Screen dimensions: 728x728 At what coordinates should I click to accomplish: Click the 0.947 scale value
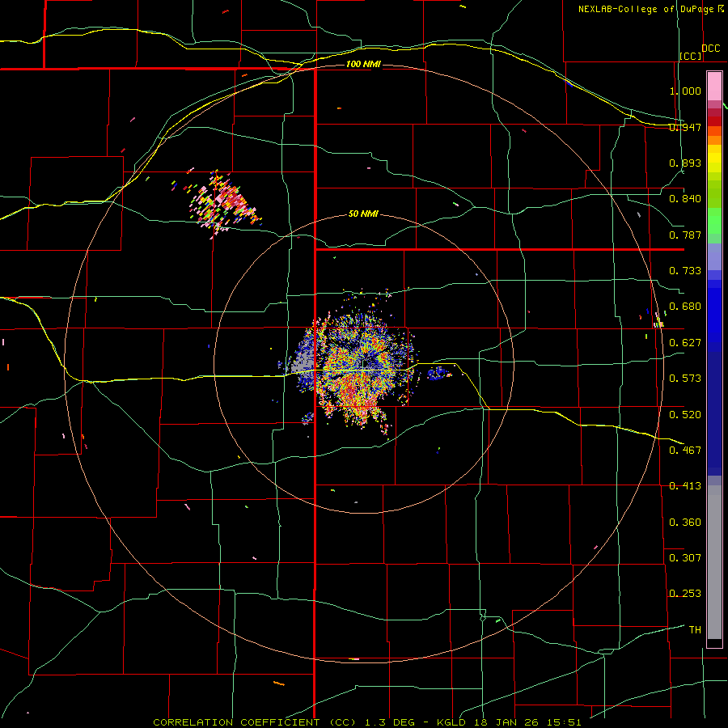click(685, 127)
